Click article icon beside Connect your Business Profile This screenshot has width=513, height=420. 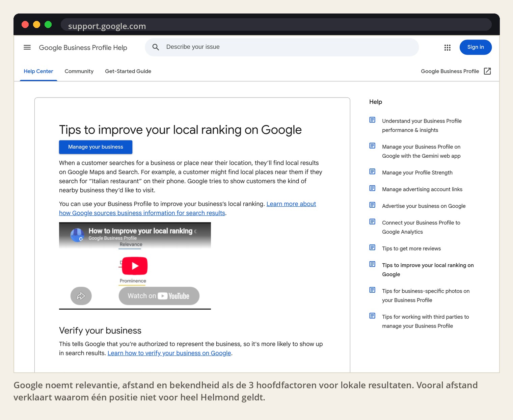(x=372, y=221)
